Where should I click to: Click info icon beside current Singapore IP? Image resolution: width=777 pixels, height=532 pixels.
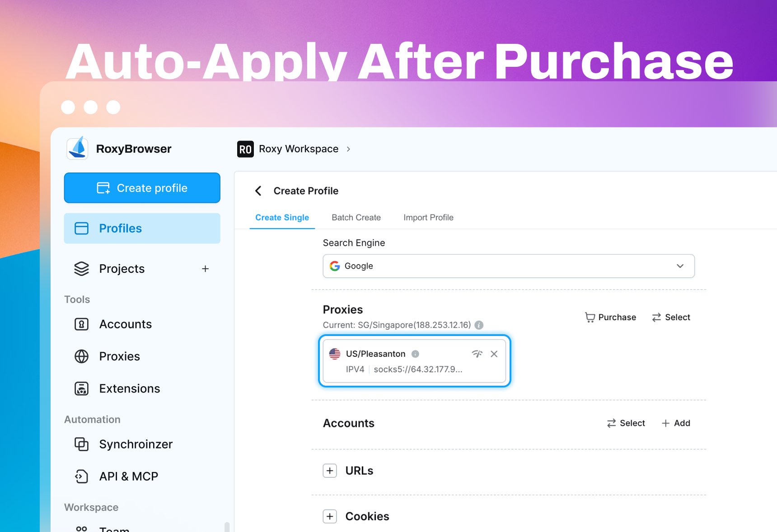pos(479,325)
